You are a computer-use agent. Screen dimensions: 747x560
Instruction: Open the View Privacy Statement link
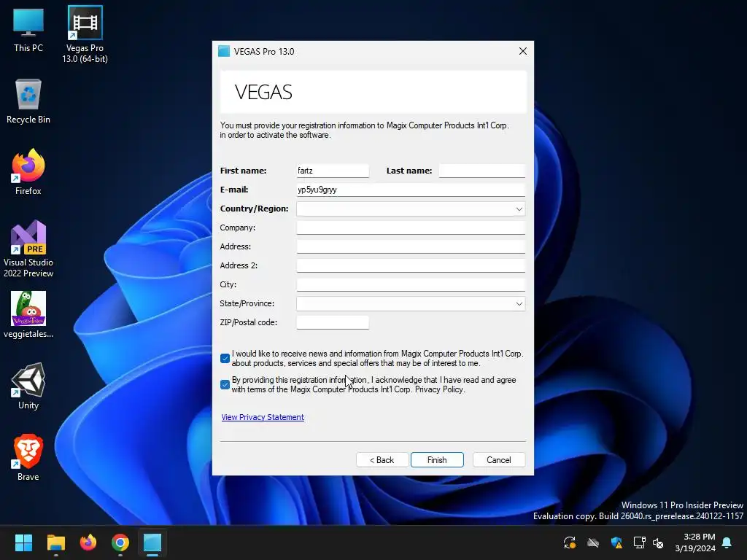point(263,417)
